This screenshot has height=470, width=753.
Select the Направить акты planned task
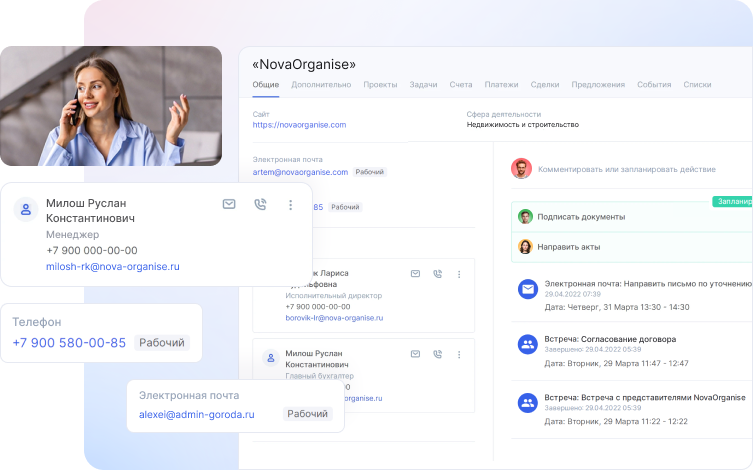coord(569,246)
